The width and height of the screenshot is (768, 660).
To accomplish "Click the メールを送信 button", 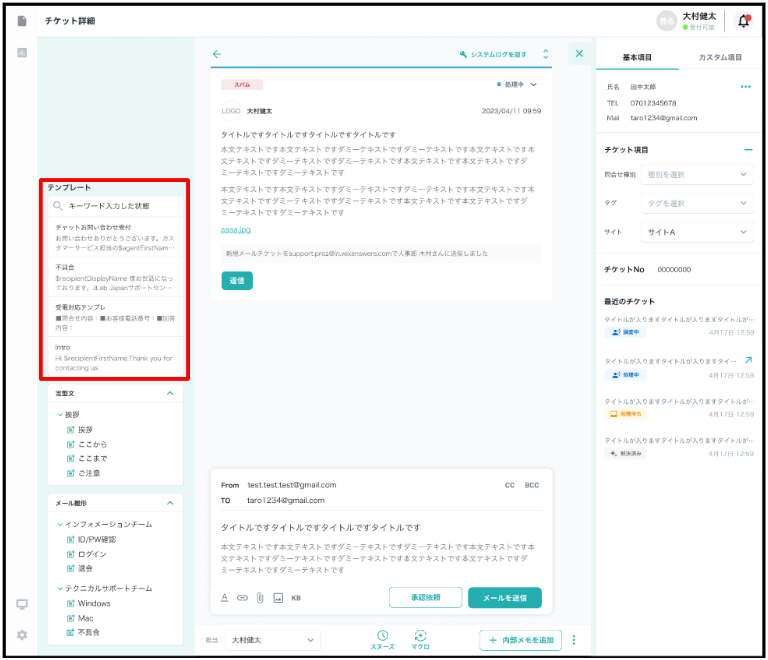I will 504,598.
